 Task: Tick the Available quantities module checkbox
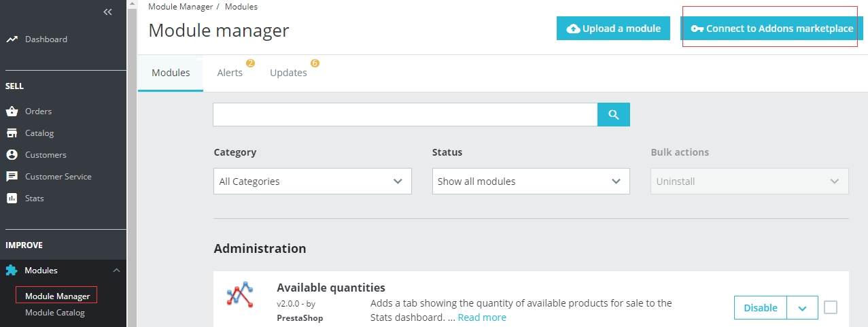point(831,307)
